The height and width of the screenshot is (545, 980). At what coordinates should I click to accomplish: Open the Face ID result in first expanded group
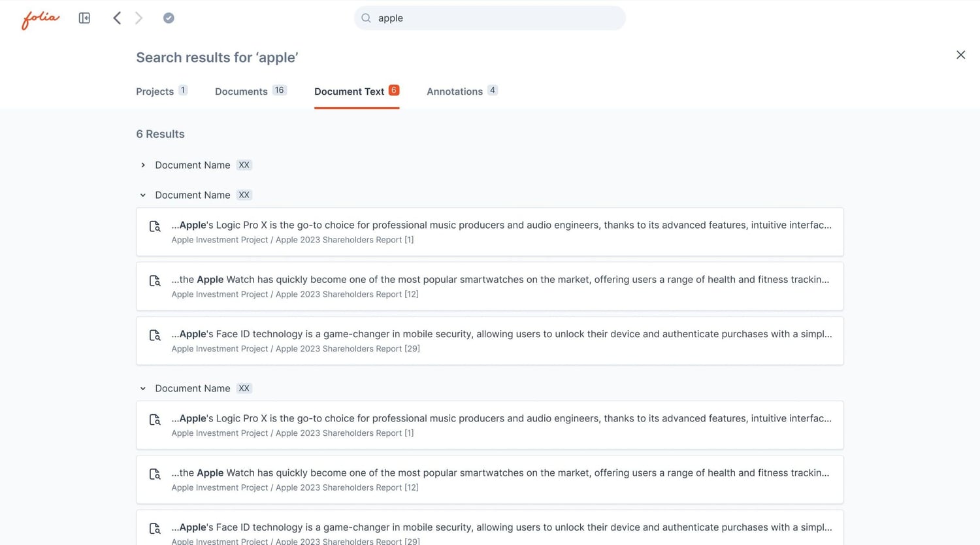pos(489,340)
